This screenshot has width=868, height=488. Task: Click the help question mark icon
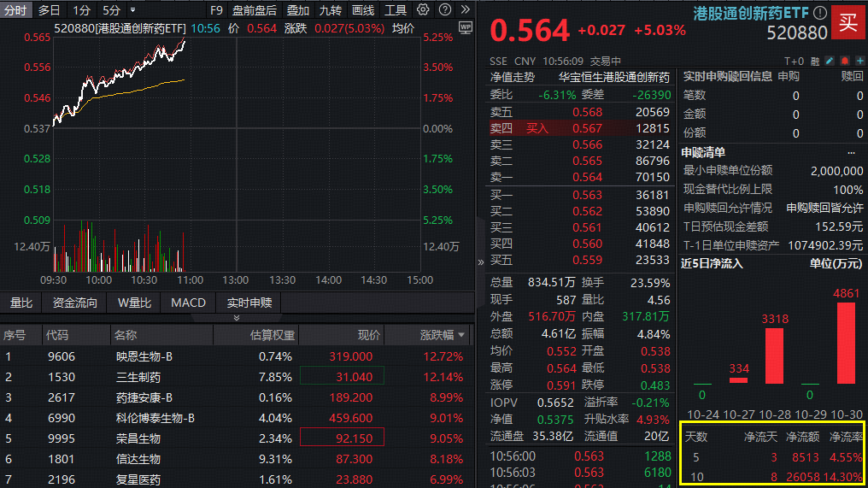[443, 10]
